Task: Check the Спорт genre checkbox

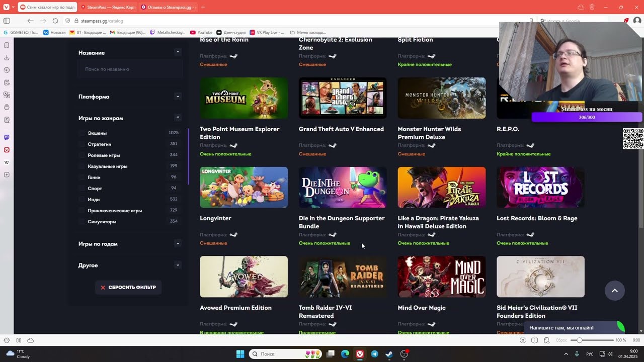Action: 82,189
